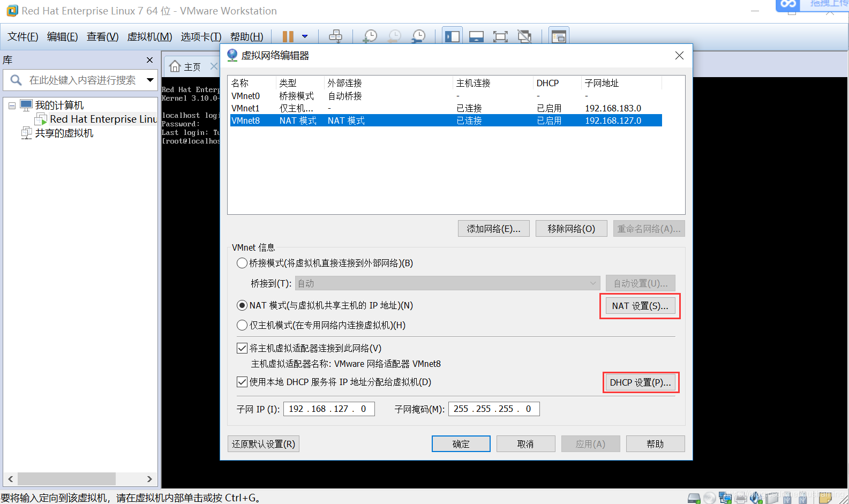This screenshot has height=504, width=849.
Task: Click the network adapter status bar icon
Action: point(725,498)
